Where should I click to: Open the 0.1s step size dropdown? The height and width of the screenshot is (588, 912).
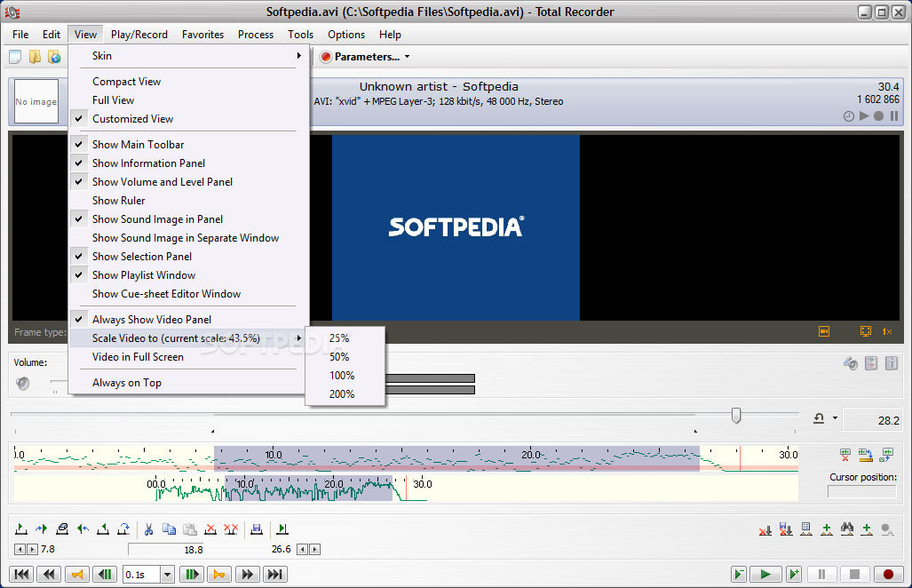click(x=167, y=575)
